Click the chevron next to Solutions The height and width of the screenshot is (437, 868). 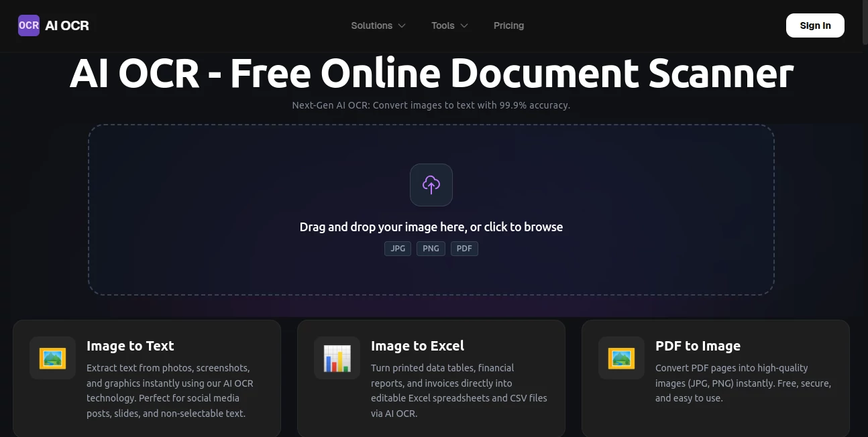tap(401, 25)
